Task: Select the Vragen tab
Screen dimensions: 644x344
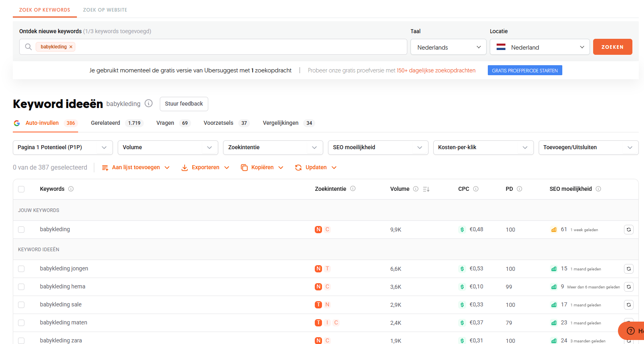Action: pos(173,123)
